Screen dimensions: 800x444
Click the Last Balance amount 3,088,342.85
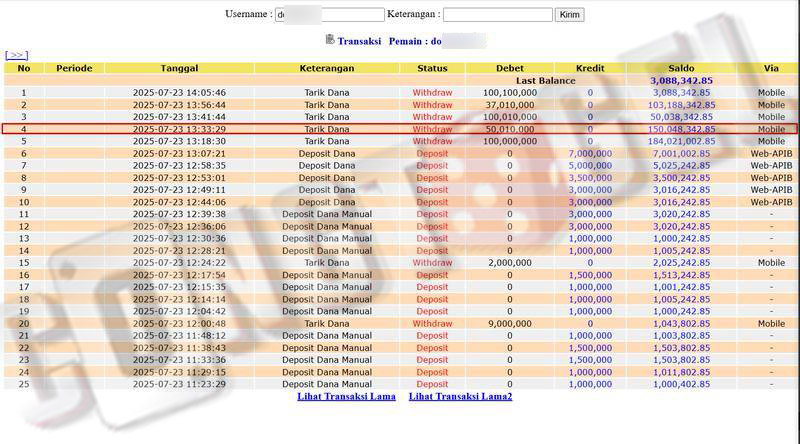pos(680,80)
